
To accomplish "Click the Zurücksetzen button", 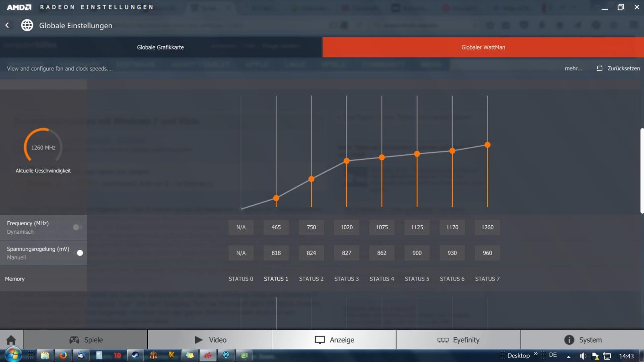I will click(618, 68).
